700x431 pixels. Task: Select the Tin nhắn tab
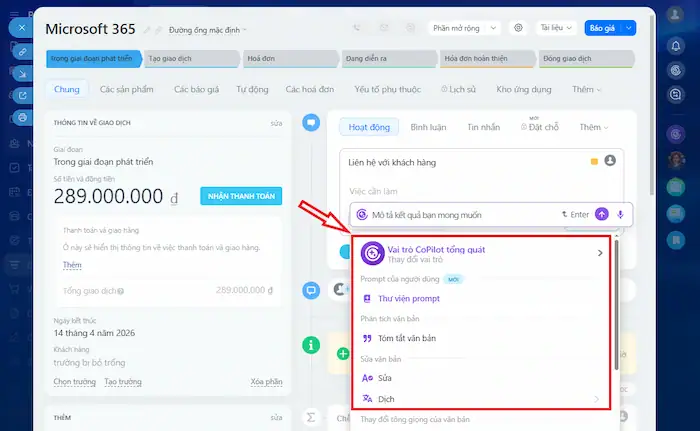483,127
